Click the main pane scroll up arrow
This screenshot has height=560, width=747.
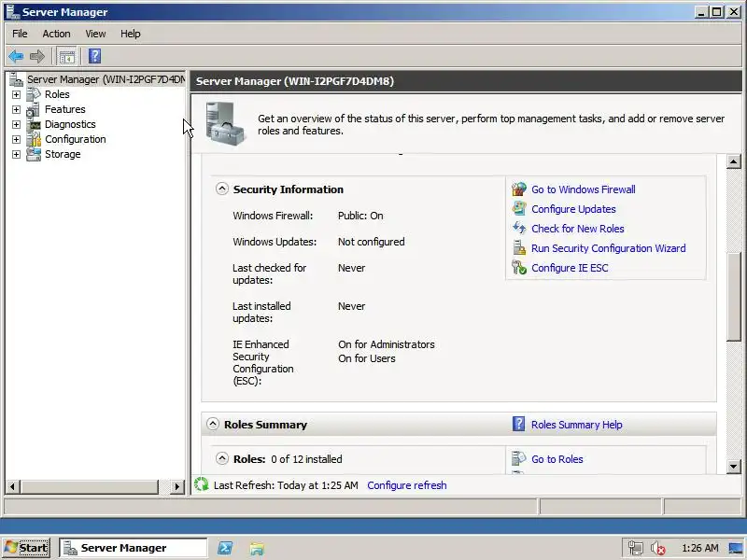tap(734, 161)
